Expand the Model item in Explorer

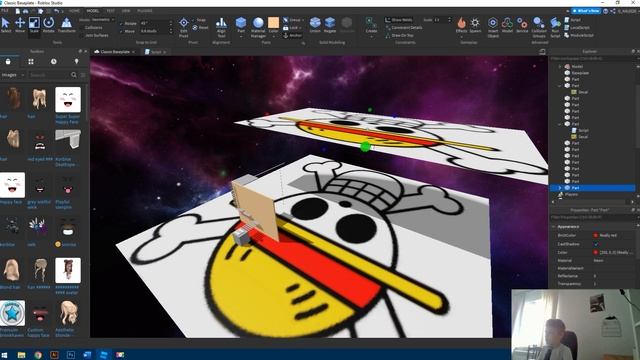[x=560, y=66]
